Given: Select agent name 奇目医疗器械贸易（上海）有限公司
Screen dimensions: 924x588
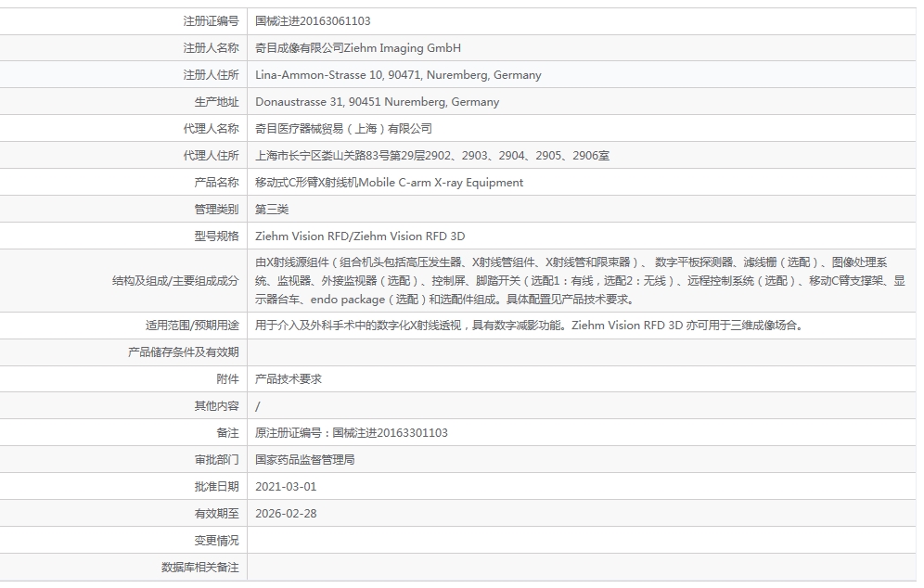Looking at the screenshot, I should pos(343,129).
